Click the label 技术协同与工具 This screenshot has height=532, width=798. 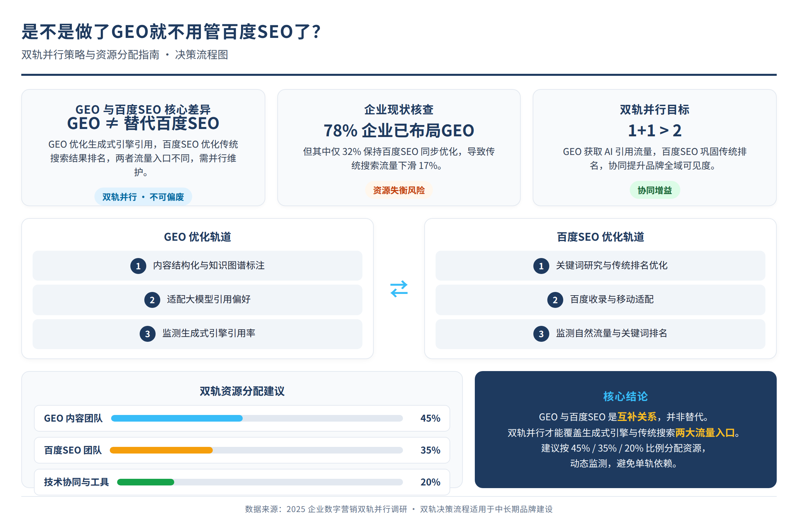[x=76, y=482]
